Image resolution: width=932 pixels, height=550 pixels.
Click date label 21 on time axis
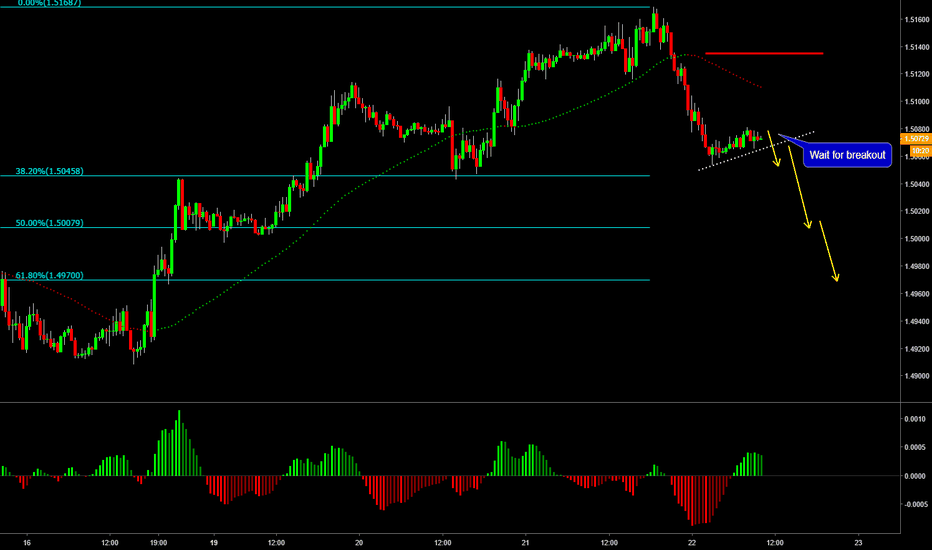coord(525,543)
